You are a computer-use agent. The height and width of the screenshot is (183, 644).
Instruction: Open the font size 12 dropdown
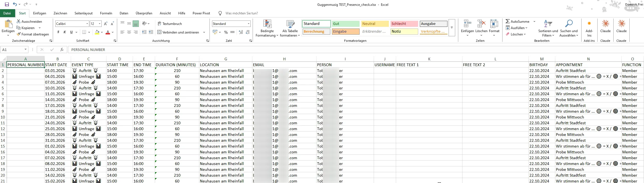click(100, 24)
